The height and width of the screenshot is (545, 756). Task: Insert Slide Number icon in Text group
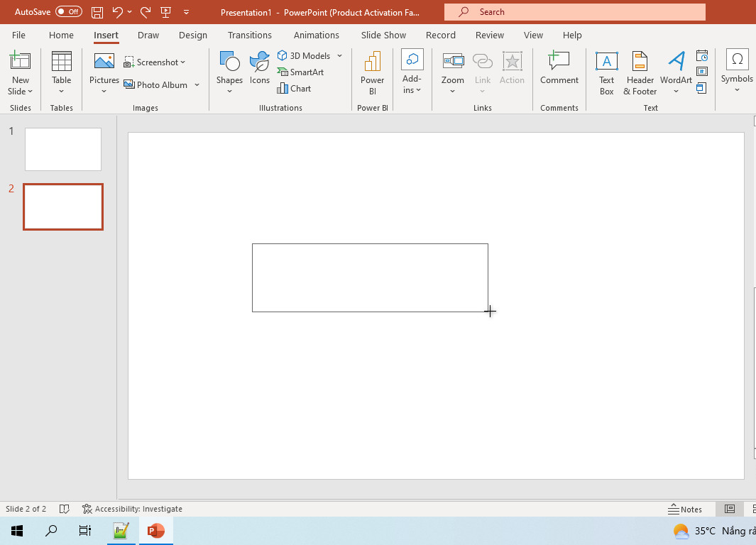tap(702, 72)
